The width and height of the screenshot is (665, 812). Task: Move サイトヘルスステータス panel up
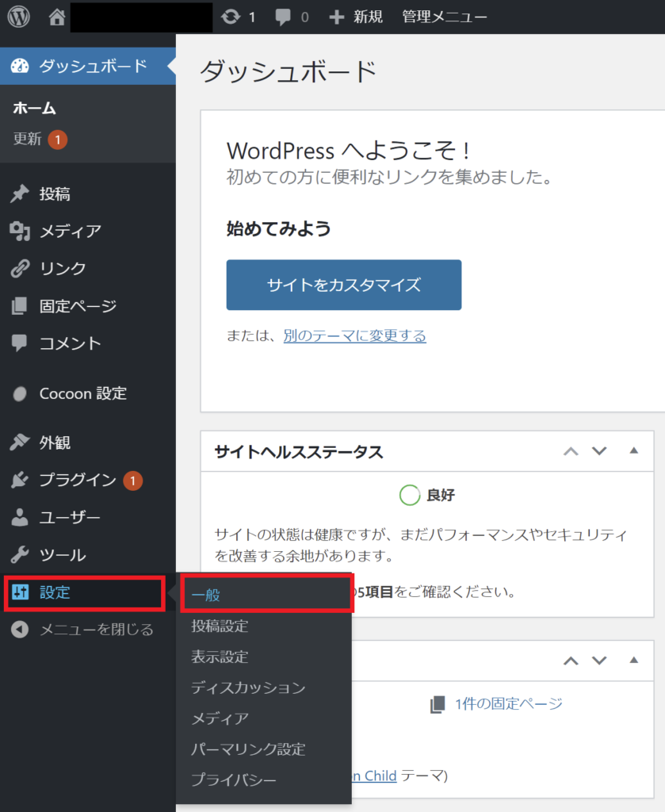[x=571, y=451]
